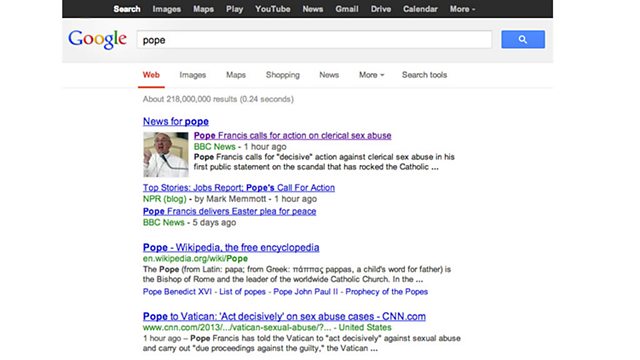
Task: Open 'News' in the black top bar
Action: click(x=313, y=9)
